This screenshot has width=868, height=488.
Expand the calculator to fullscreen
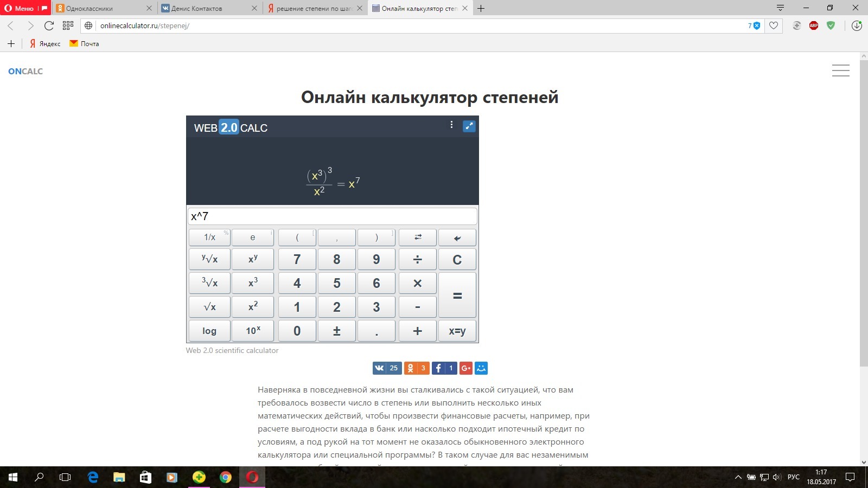469,126
